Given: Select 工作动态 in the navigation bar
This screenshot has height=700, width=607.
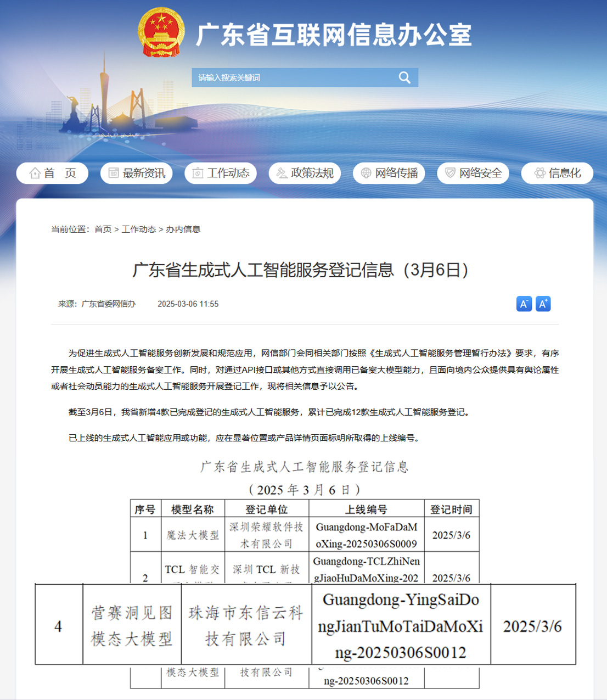Looking at the screenshot, I should coord(221,173).
